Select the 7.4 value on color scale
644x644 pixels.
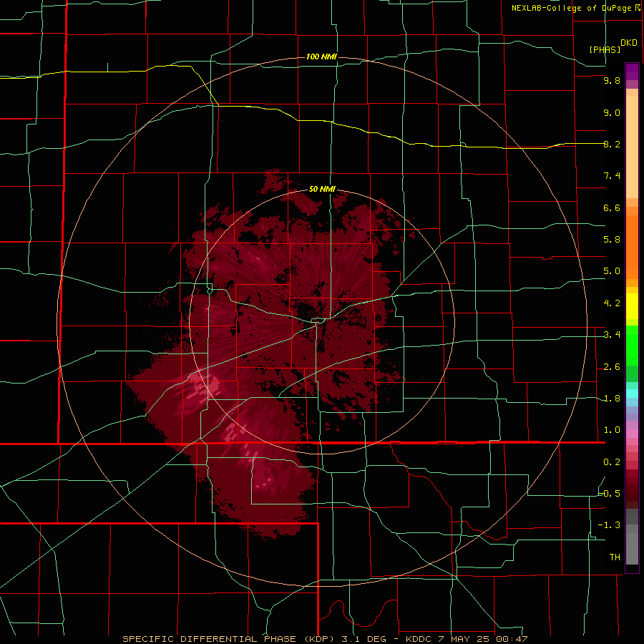pyautogui.click(x=612, y=176)
